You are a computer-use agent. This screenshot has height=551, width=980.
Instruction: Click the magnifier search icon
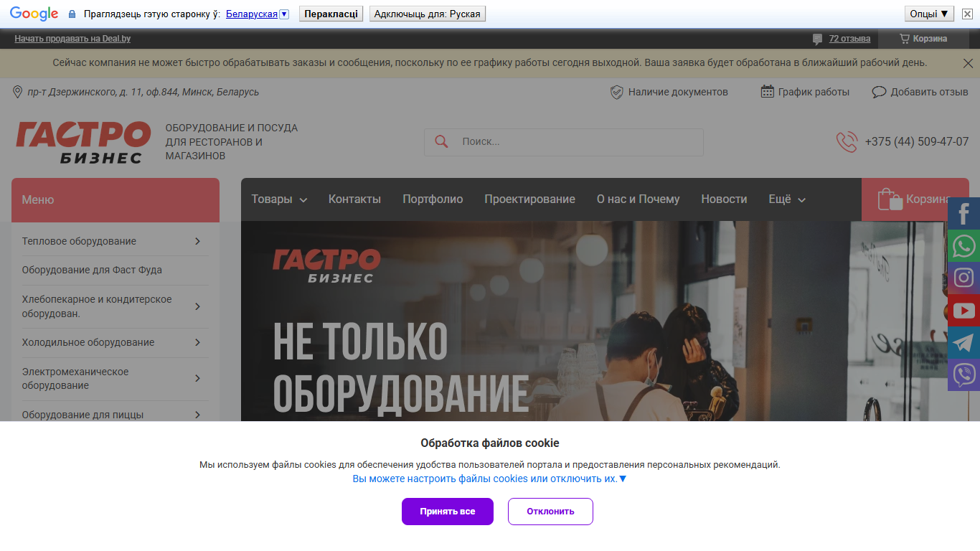click(441, 141)
